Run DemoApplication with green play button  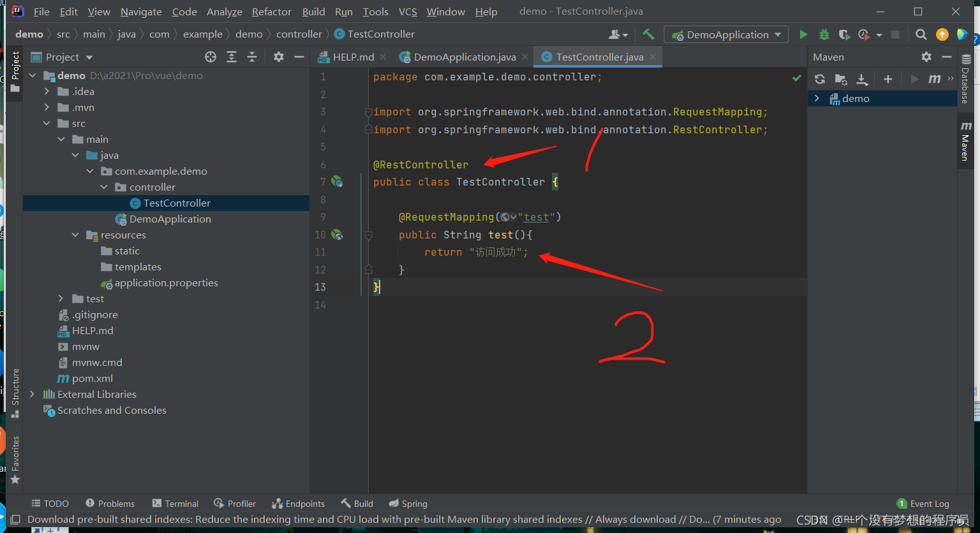point(803,34)
